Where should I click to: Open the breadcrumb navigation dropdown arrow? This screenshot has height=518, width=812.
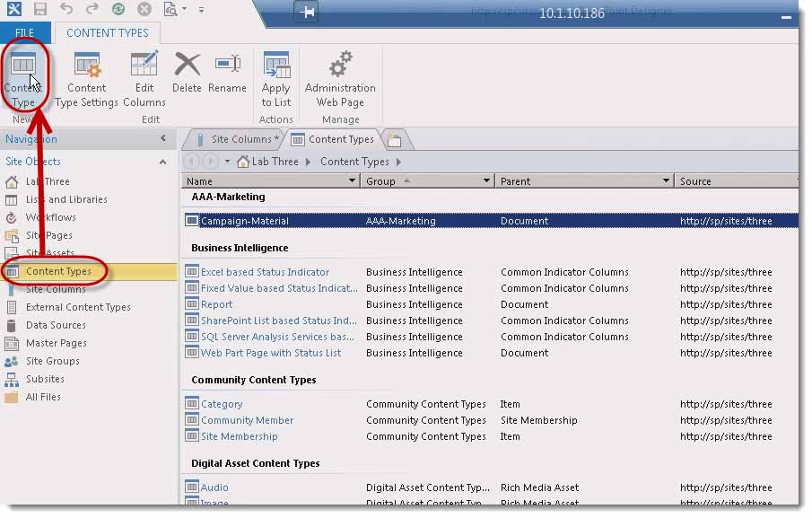tap(227, 162)
